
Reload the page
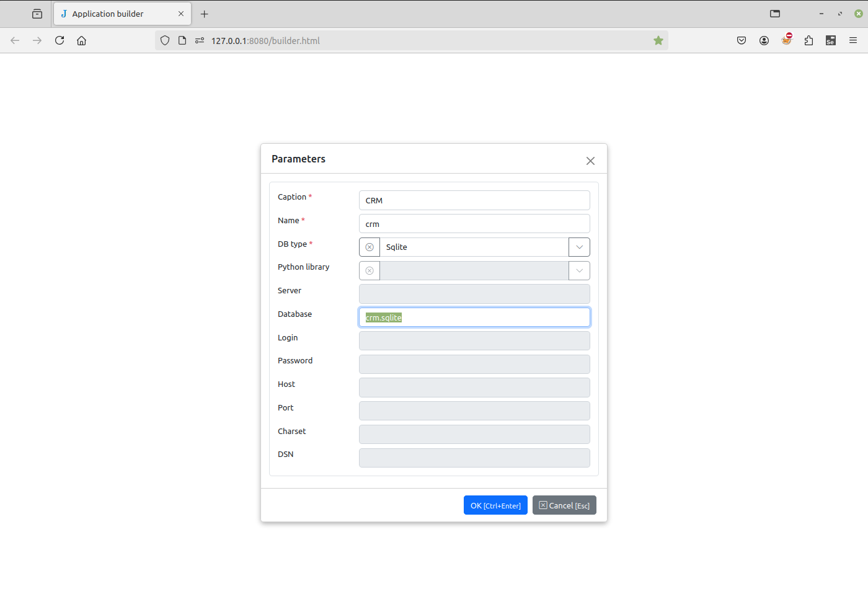(x=60, y=41)
